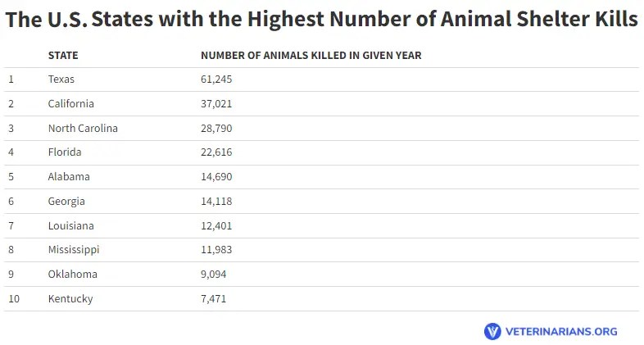
Task: Click the 7,471 value for Kentucky
Action: (213, 299)
